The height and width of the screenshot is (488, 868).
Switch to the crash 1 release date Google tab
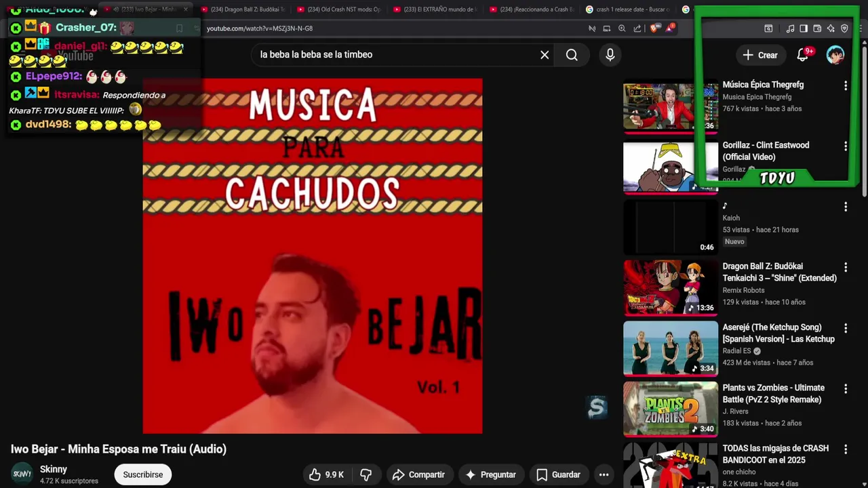tap(629, 9)
